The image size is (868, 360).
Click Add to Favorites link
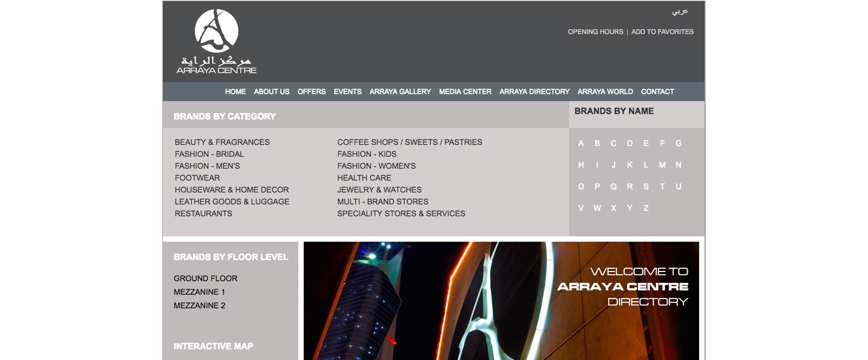(x=662, y=32)
